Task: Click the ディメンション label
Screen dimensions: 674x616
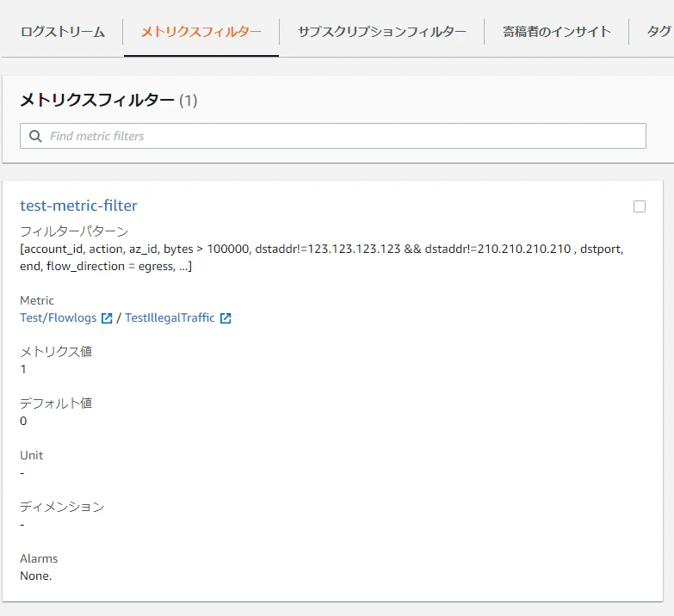Action: (62, 507)
